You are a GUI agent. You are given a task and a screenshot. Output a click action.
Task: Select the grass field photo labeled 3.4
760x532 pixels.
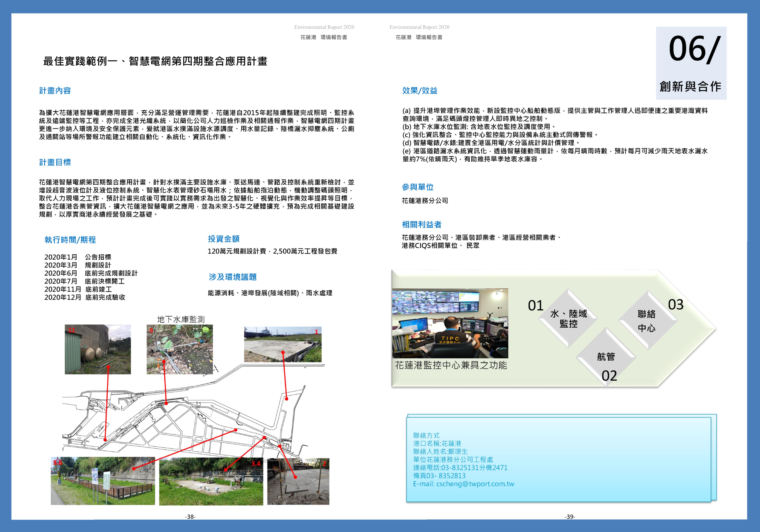211,481
